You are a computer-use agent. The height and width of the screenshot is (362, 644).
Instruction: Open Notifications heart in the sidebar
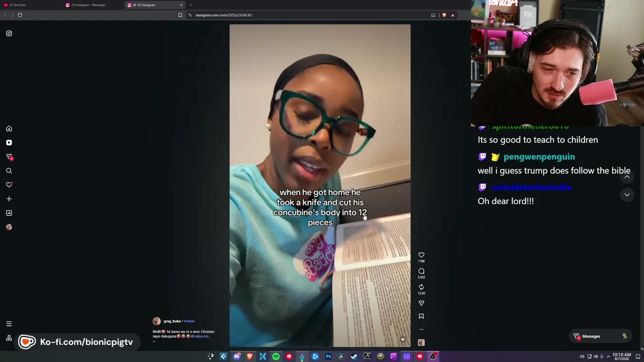(9, 185)
